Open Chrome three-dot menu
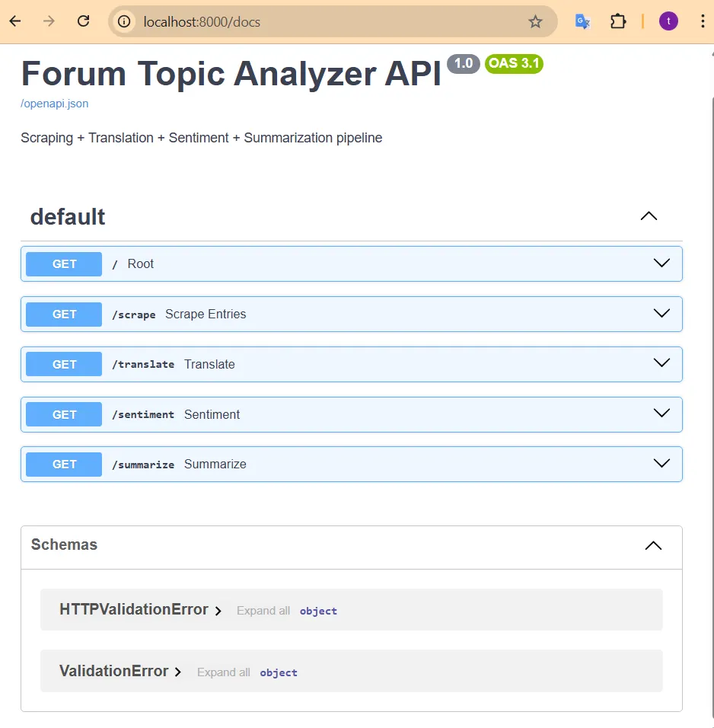The height and width of the screenshot is (728, 714). pos(701,21)
